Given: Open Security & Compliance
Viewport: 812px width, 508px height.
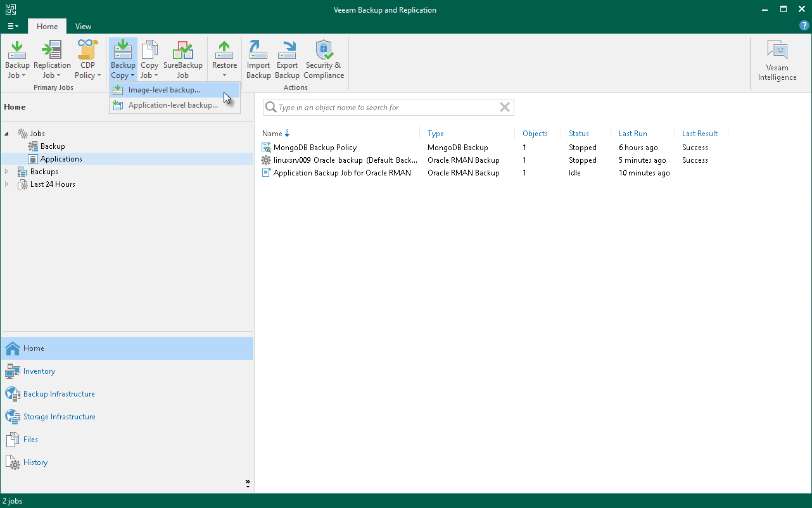Looking at the screenshot, I should 324,60.
